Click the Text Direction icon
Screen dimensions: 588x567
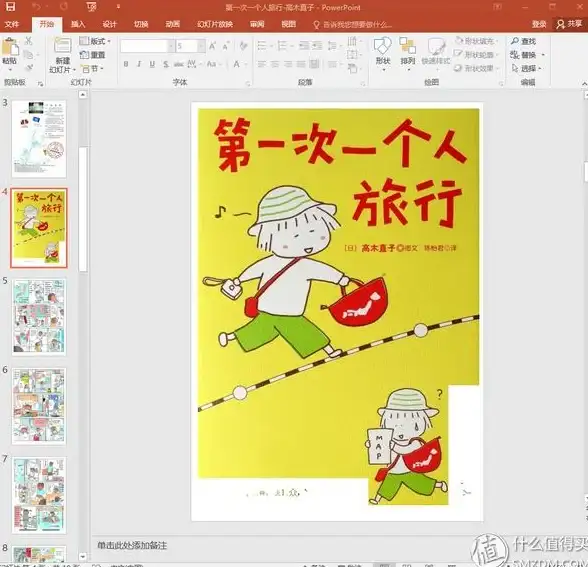352,40
